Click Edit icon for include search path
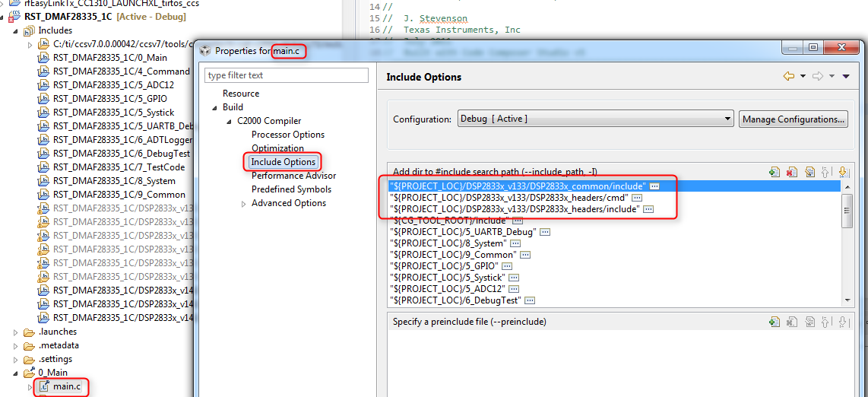Image resolution: width=868 pixels, height=397 pixels. [x=809, y=172]
